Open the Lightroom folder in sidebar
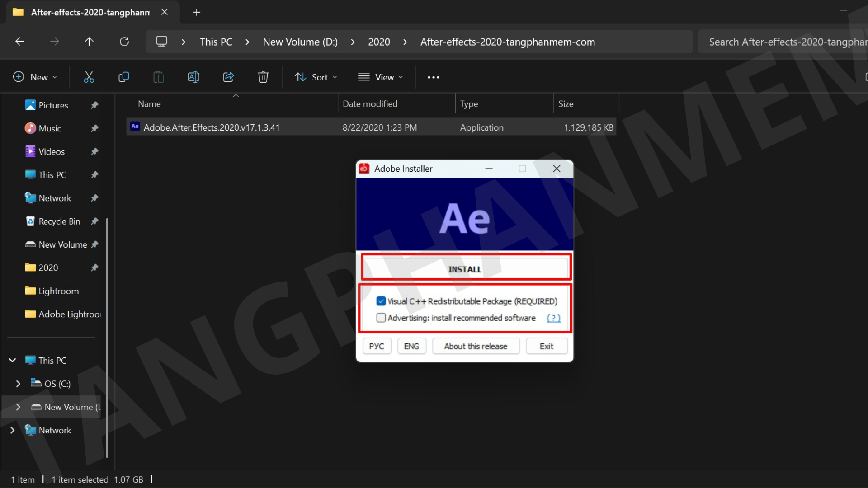 point(58,291)
